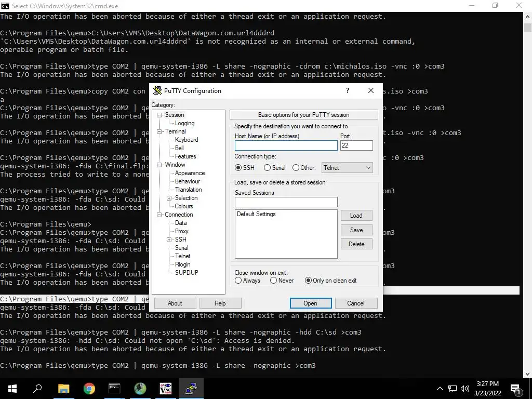Screen dimensions: 532x399
Task: Click cmd window scrollbar down arrow
Action: pos(528,374)
